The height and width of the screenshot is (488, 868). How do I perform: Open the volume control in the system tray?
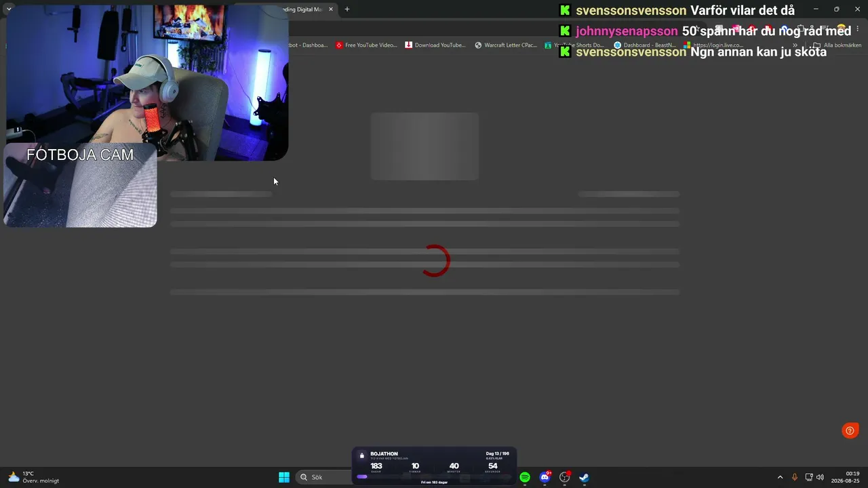[x=821, y=477]
